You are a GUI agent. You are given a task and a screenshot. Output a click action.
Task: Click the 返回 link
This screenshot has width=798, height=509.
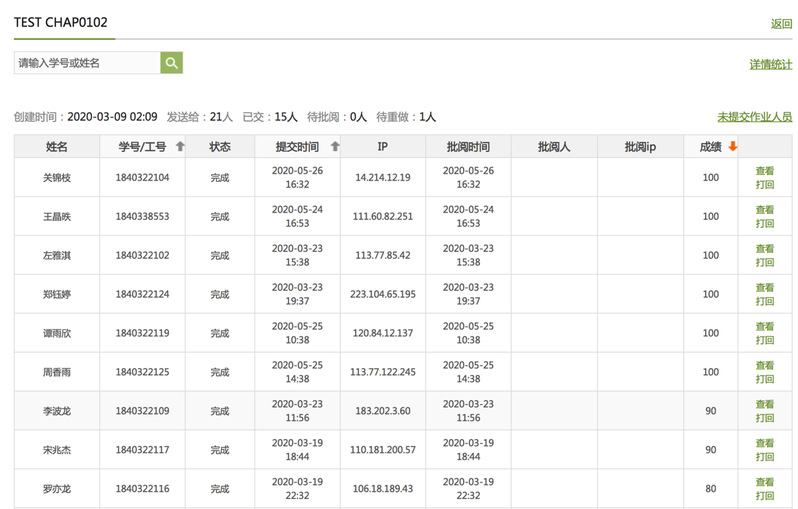(781, 24)
